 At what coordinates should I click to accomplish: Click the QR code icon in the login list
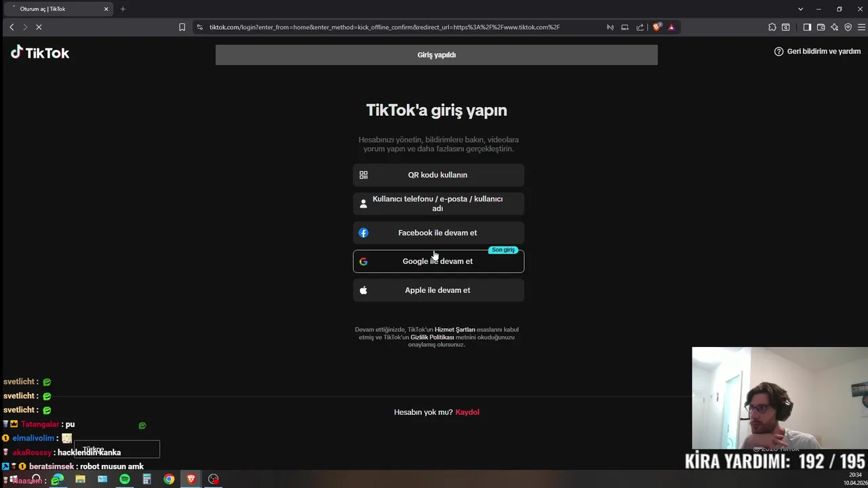[363, 175]
